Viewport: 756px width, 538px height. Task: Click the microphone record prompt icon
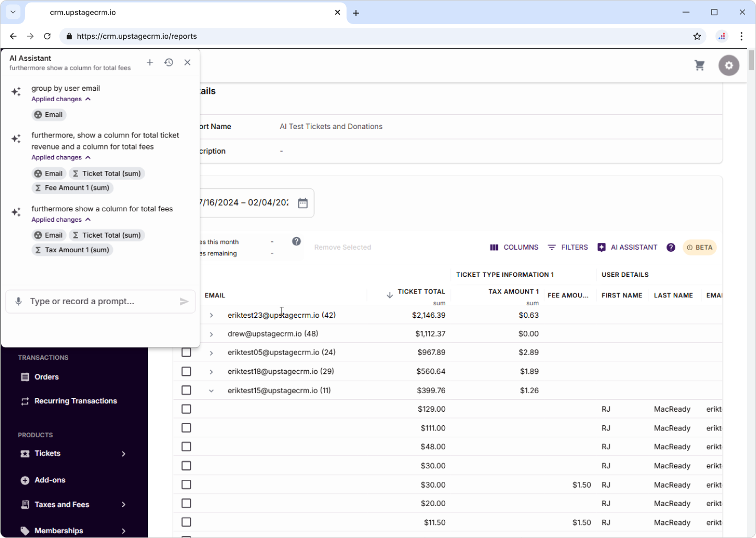(x=18, y=302)
